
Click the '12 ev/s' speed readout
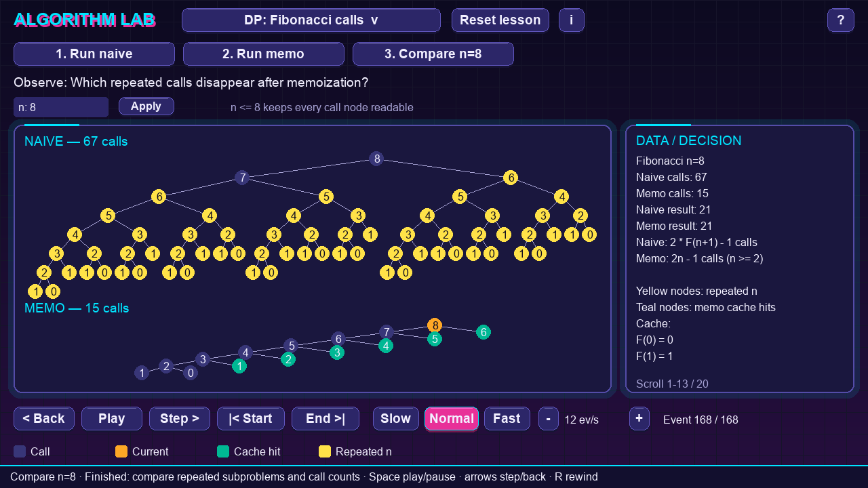click(582, 420)
